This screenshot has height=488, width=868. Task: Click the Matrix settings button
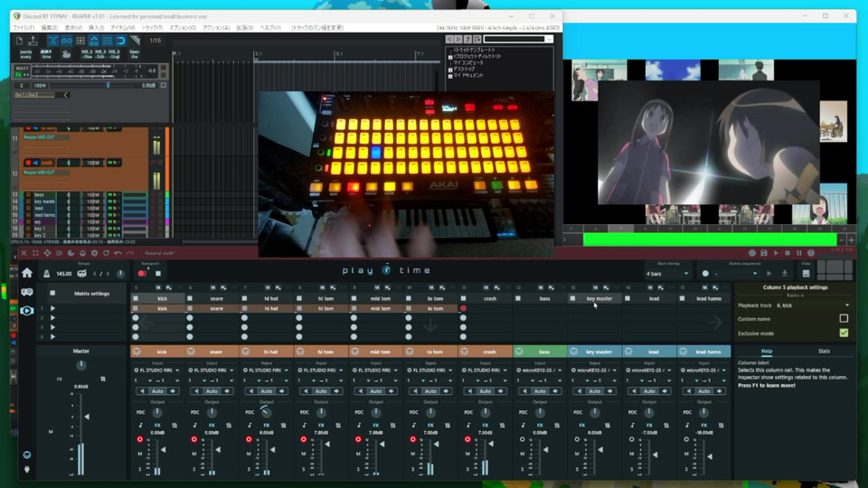click(90, 294)
